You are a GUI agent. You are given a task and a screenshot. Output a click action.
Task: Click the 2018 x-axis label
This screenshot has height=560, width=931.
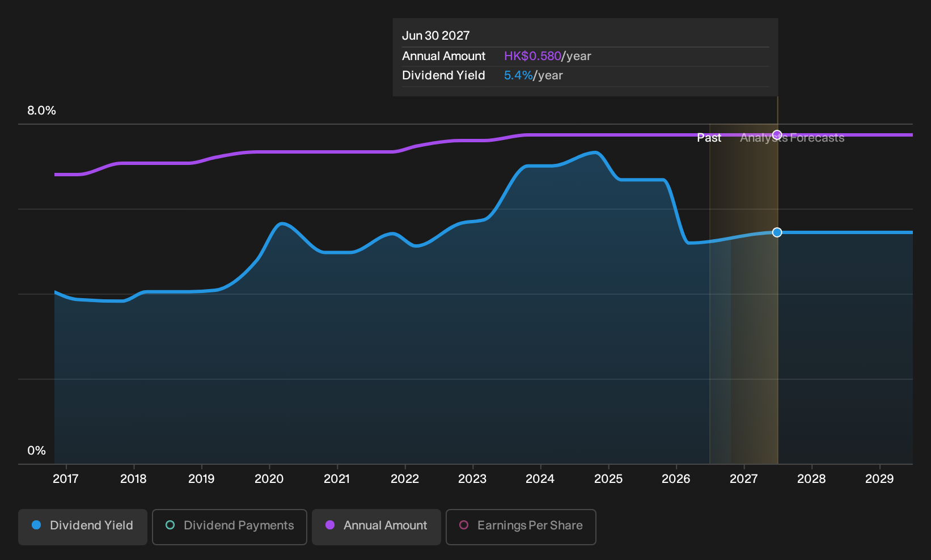coord(133,479)
